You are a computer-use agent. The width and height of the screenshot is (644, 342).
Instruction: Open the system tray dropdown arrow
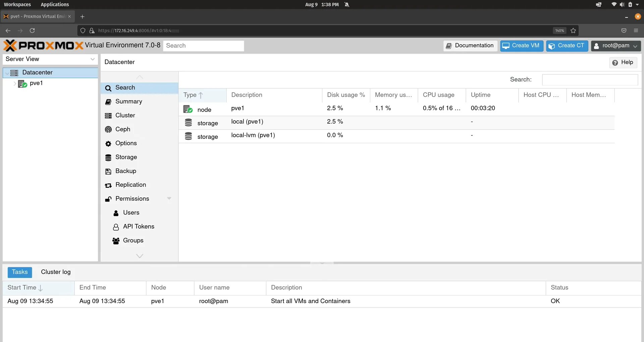[637, 4]
